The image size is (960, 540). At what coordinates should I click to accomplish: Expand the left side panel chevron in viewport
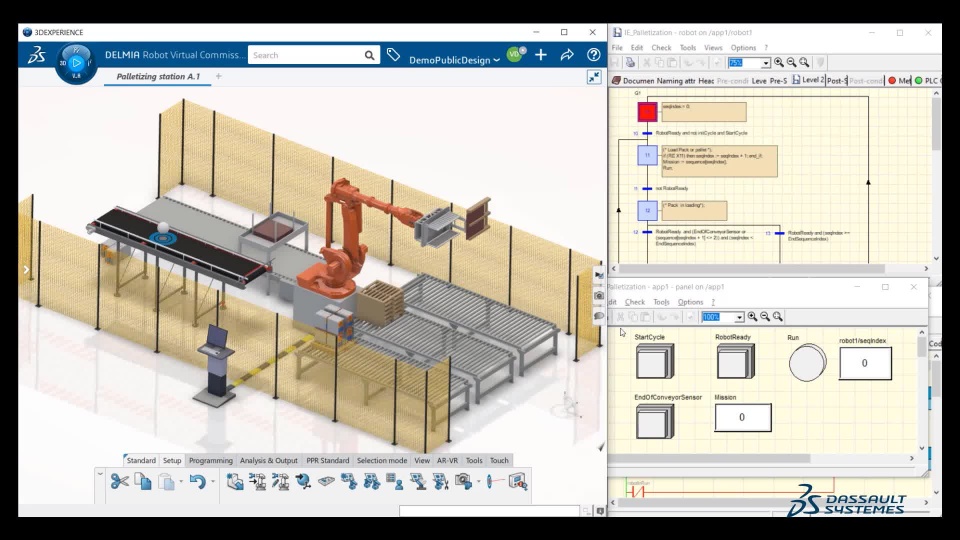coord(26,269)
